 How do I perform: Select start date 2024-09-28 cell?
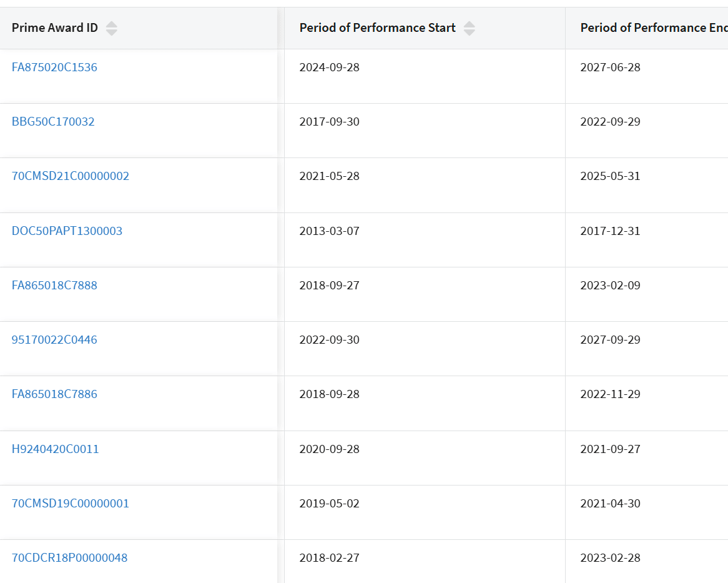[329, 67]
